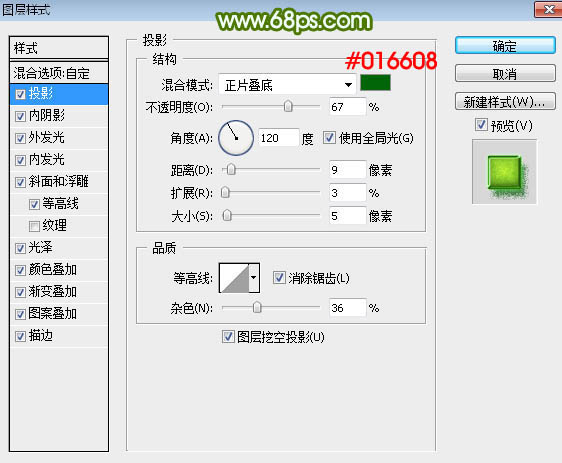This screenshot has height=463, width=562.
Task: Toggle 图层挖空投影 checkbox
Action: [228, 337]
